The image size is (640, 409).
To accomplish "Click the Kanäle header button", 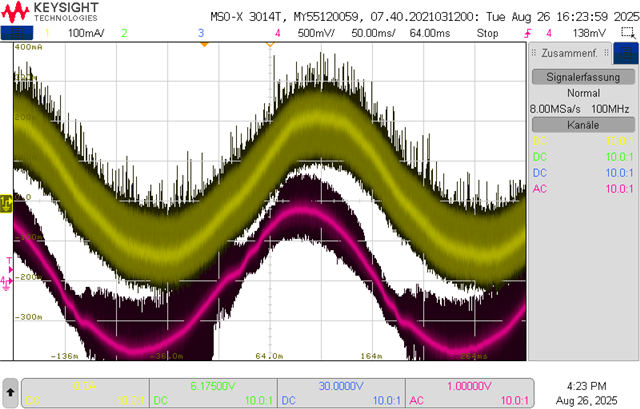I will tap(583, 125).
